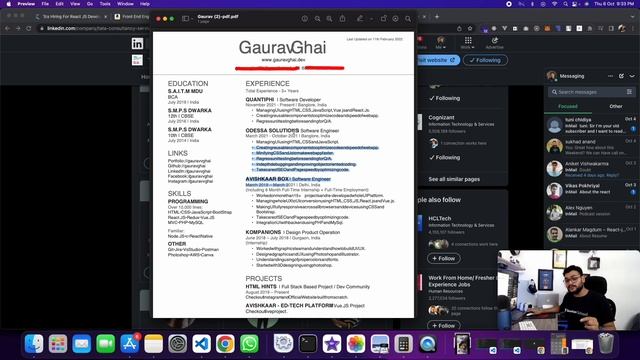Open the LinkedIn 'Work' apps dropdown
Screen dimensions: 640x360
468,43
